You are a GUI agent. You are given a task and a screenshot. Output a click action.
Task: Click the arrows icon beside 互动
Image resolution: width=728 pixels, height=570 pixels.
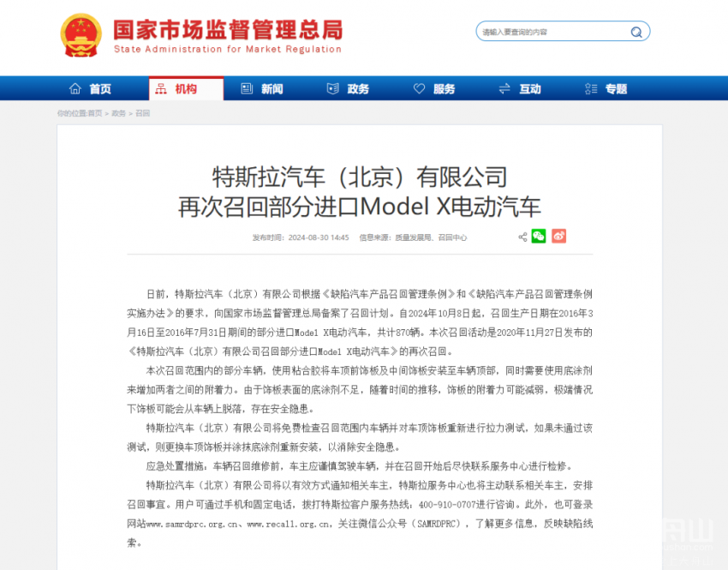504,88
